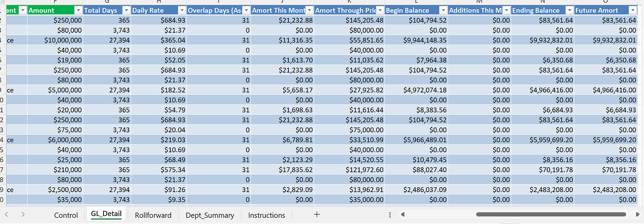Open the Instructions sheet tab
This screenshot has height=224, width=644.
267,215
